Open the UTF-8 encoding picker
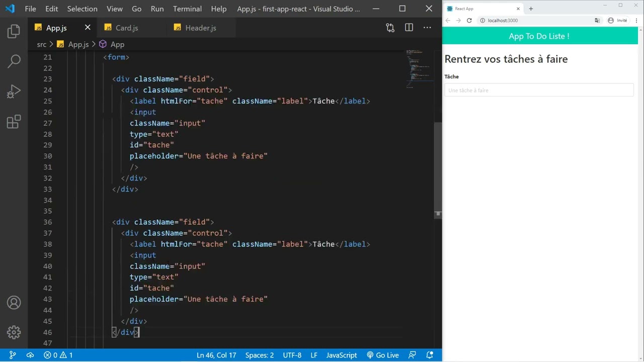This screenshot has height=362, width=644. tap(292, 355)
